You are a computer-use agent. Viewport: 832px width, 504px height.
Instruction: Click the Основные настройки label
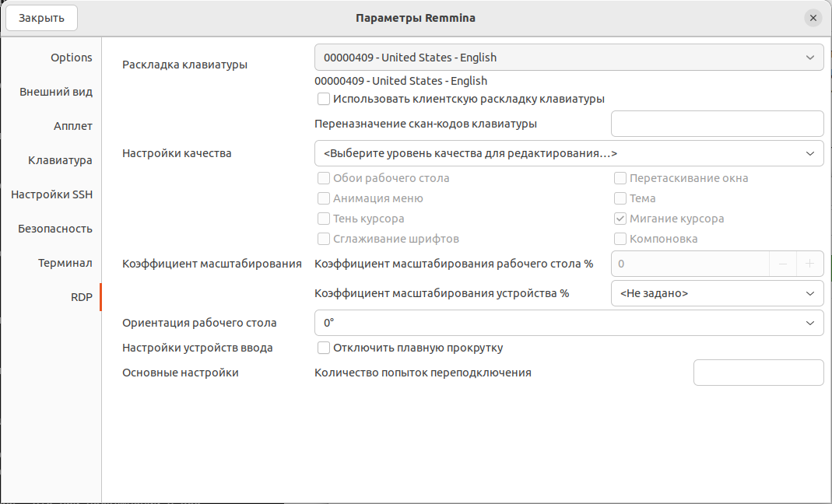(181, 373)
